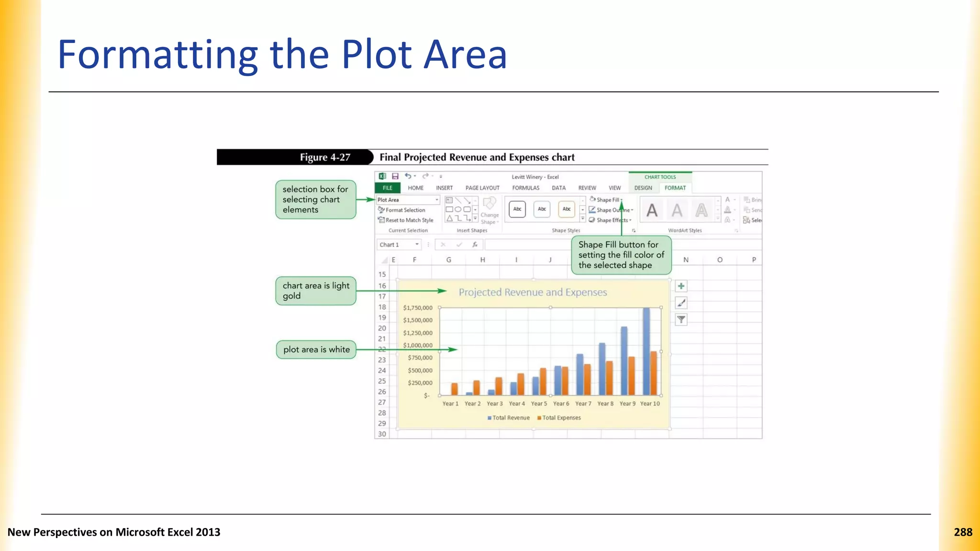Switch to the PAGE LAYOUT tab
Image resolution: width=980 pixels, height=551 pixels.
point(482,188)
